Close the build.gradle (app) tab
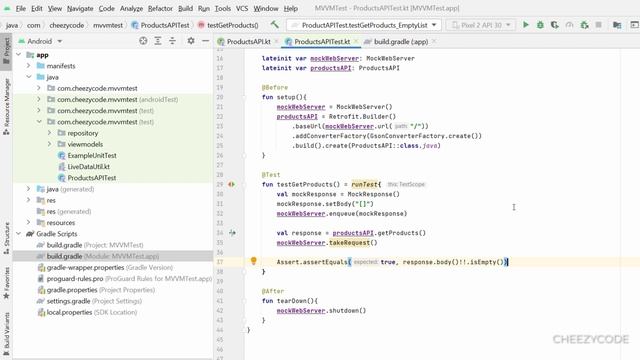 (x=434, y=41)
